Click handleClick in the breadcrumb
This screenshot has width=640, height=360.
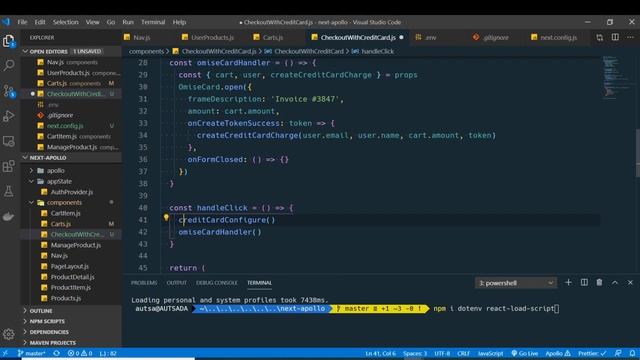pos(378,51)
